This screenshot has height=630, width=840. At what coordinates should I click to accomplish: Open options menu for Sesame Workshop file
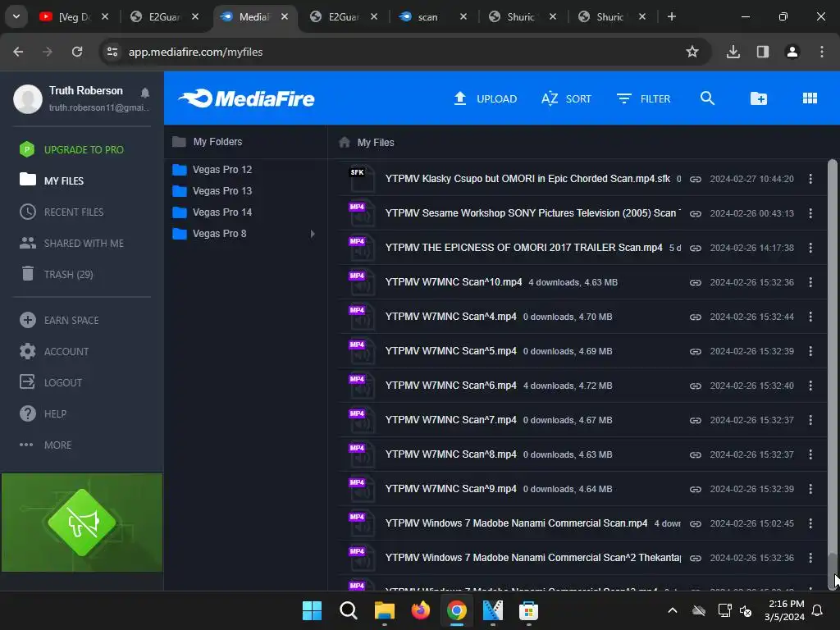(x=810, y=213)
